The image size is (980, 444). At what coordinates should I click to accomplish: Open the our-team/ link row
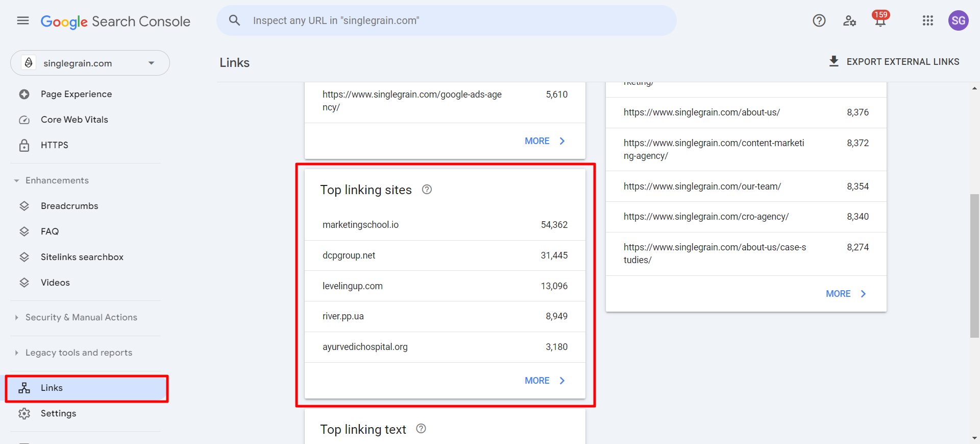pos(746,186)
